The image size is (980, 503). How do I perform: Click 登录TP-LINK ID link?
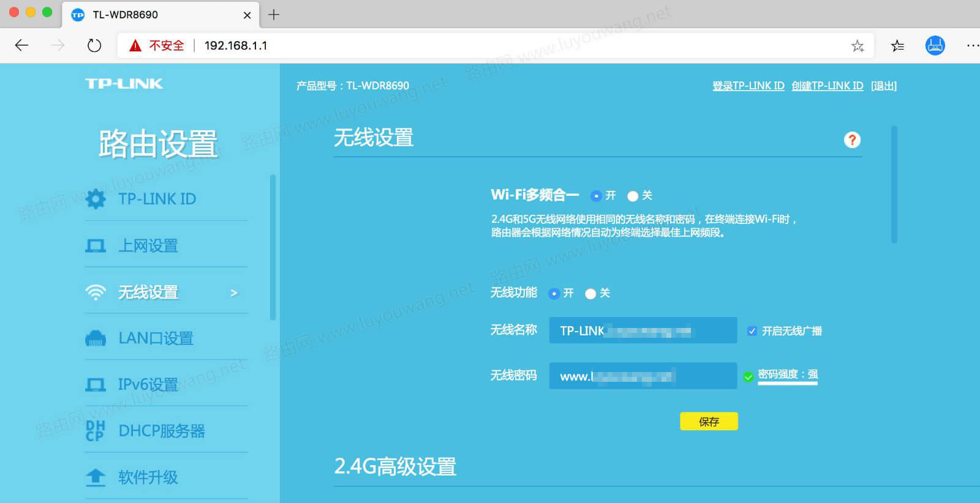(x=748, y=86)
